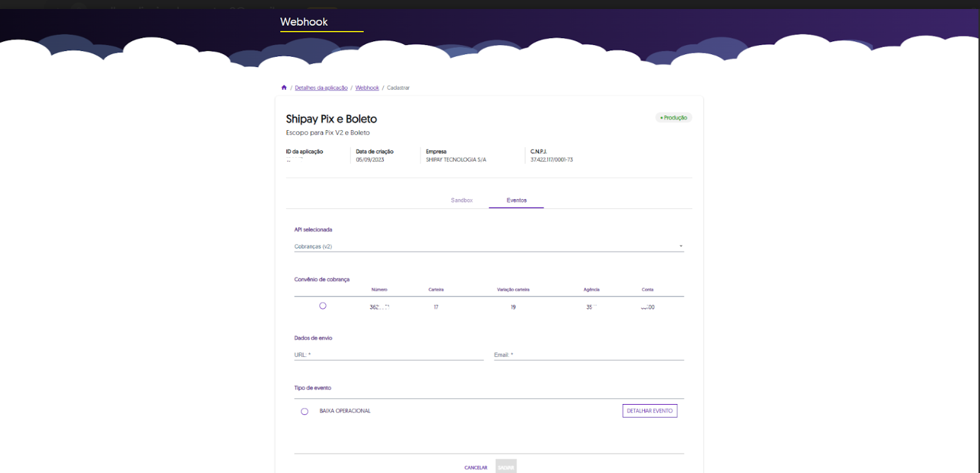The image size is (980, 473).
Task: Click the Shipay Pix e Boleto heading
Action: click(331, 119)
